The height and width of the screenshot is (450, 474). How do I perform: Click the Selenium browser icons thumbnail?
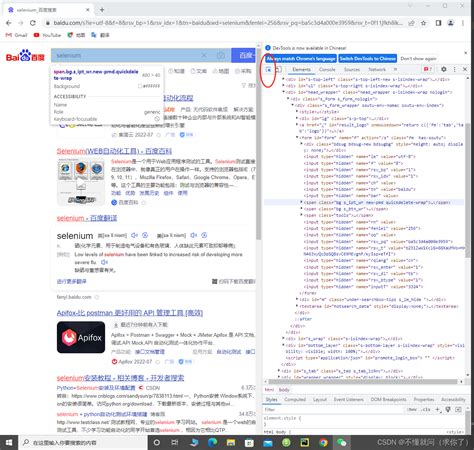coord(81,181)
